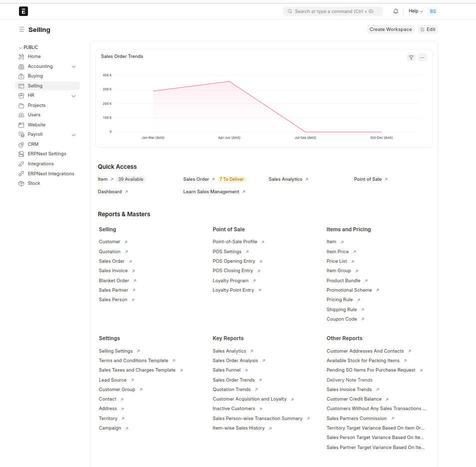Open the notifications bell icon
This screenshot has height=467, width=476.
click(x=396, y=11)
